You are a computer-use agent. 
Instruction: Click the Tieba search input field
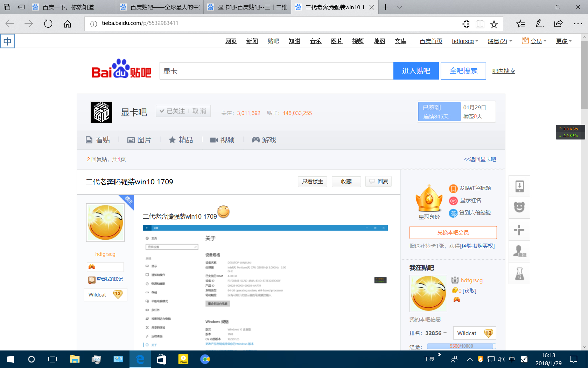pyautogui.click(x=276, y=71)
